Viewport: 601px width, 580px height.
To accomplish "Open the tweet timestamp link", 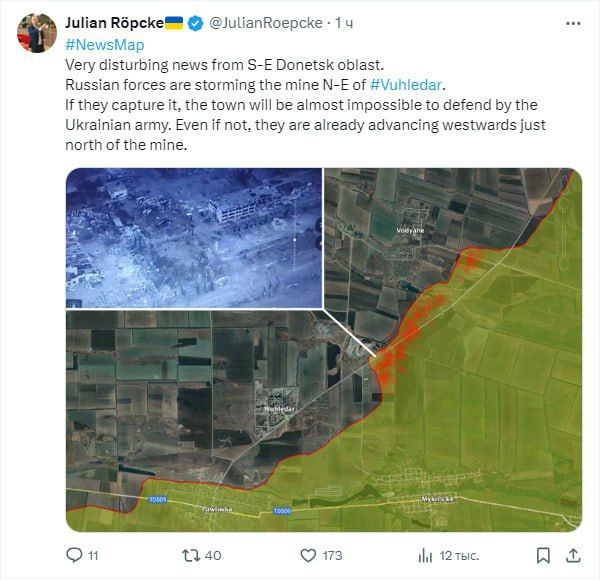I will pyautogui.click(x=345, y=22).
